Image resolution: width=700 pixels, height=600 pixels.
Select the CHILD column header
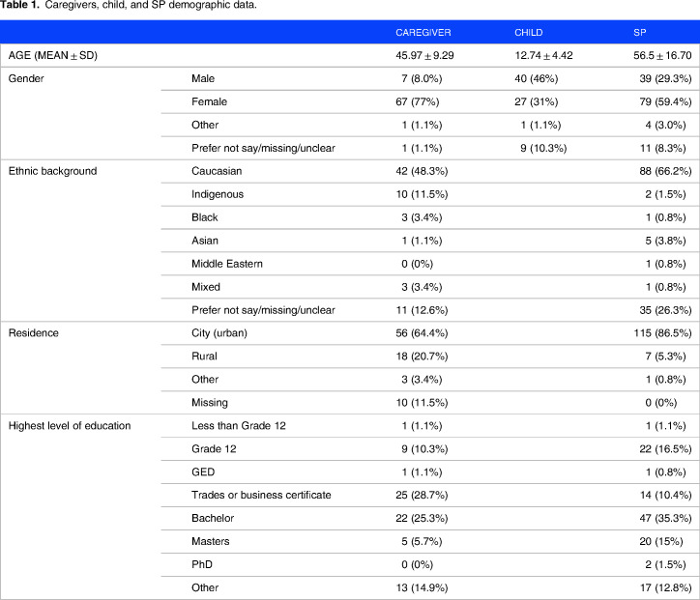tap(530, 33)
